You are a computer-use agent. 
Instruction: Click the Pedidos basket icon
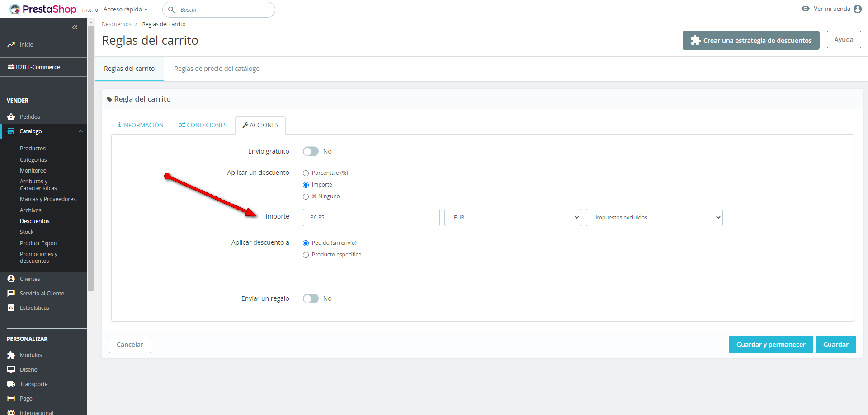(11, 117)
